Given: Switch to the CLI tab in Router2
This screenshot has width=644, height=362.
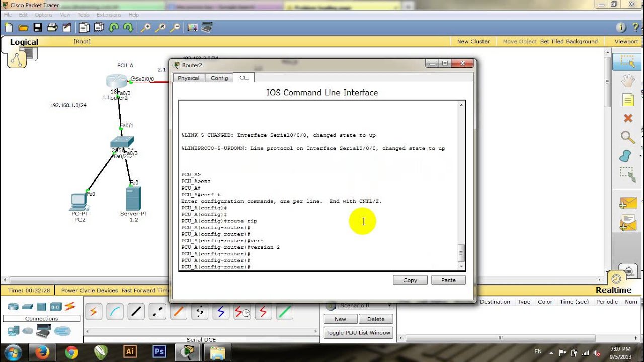Looking at the screenshot, I should pos(244,78).
